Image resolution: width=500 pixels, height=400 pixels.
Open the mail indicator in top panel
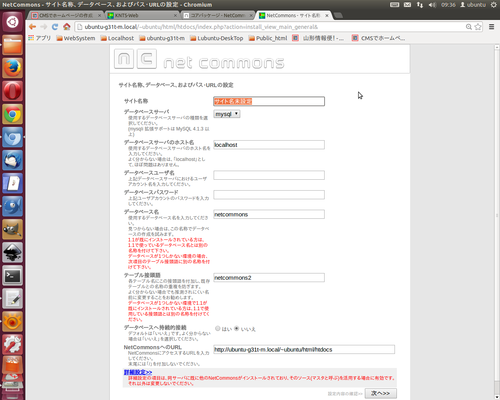pyautogui.click(x=407, y=5)
